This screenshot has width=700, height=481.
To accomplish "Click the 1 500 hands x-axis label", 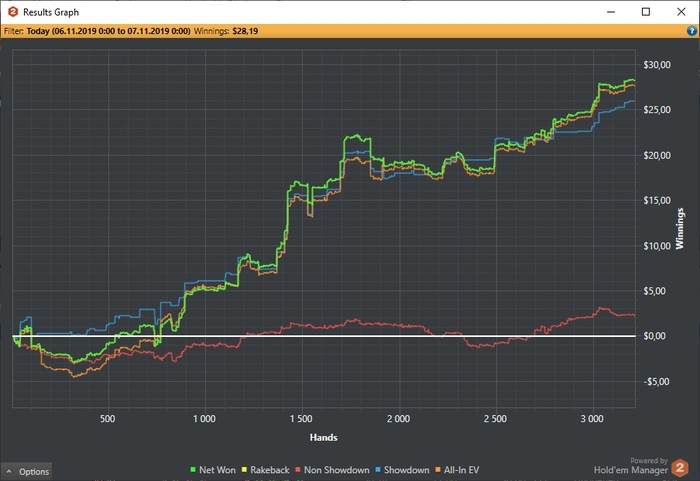I will tap(301, 419).
